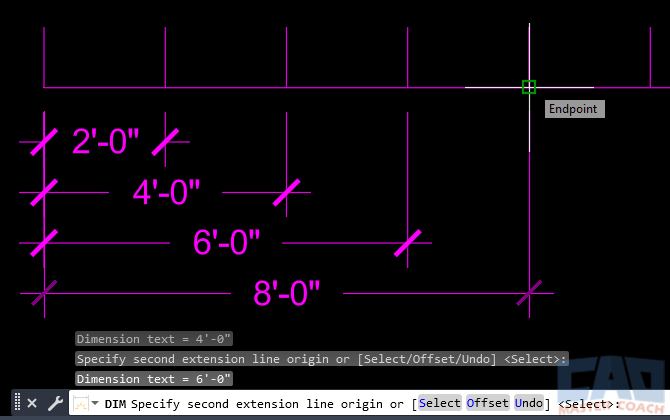Viewport: 670px width, 420px height.
Task: Click the 6'-0" dimension text in drawing
Action: (x=226, y=242)
